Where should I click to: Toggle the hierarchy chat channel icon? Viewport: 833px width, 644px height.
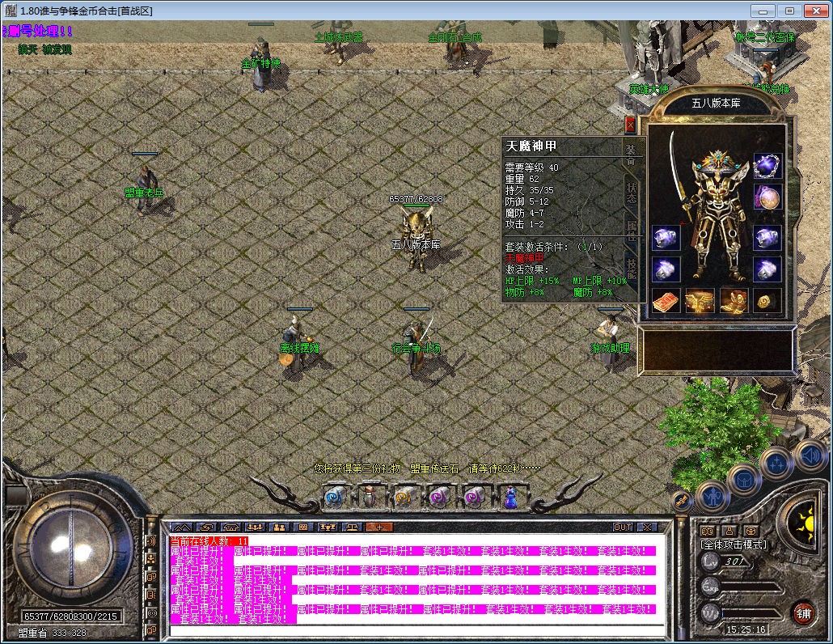(x=151, y=559)
